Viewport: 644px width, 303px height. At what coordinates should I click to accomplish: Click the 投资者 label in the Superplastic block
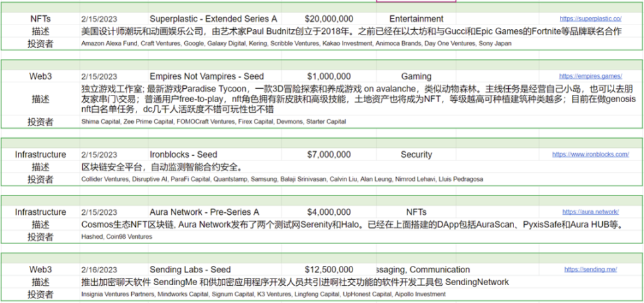pyautogui.click(x=40, y=44)
